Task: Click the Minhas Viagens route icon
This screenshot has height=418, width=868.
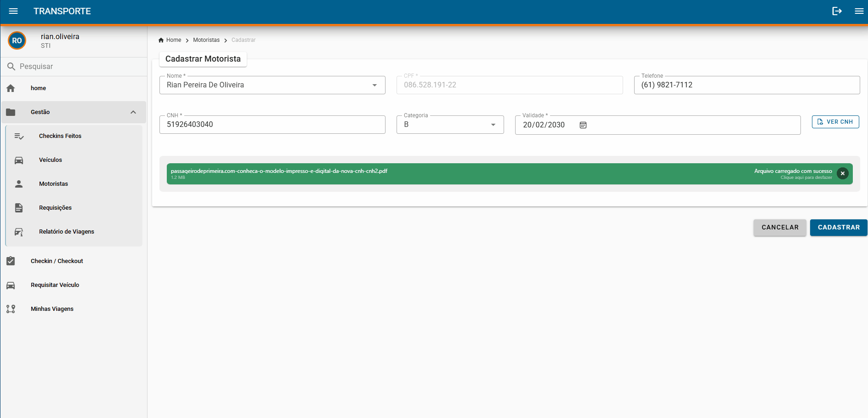Action: [x=11, y=309]
